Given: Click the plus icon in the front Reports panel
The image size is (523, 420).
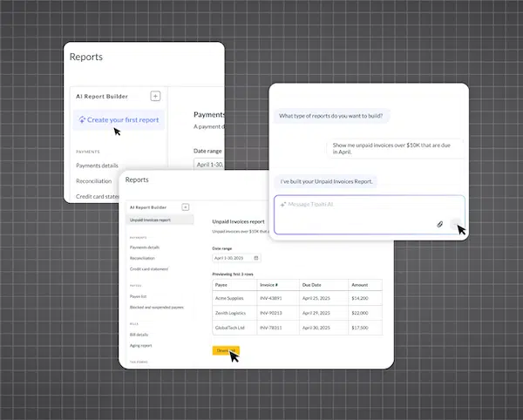Looking at the screenshot, I should [186, 207].
